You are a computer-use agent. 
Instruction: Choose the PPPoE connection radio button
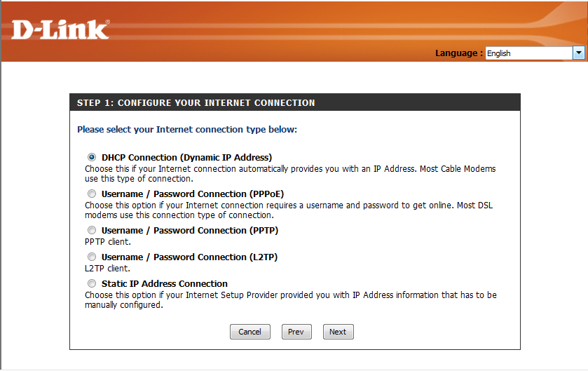[x=92, y=194]
